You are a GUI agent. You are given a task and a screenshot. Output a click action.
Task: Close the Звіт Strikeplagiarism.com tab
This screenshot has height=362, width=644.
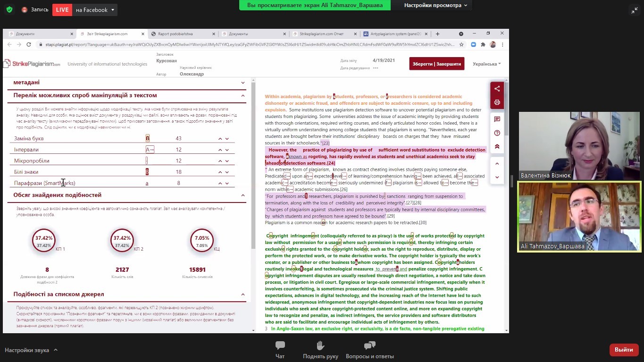coord(143,34)
